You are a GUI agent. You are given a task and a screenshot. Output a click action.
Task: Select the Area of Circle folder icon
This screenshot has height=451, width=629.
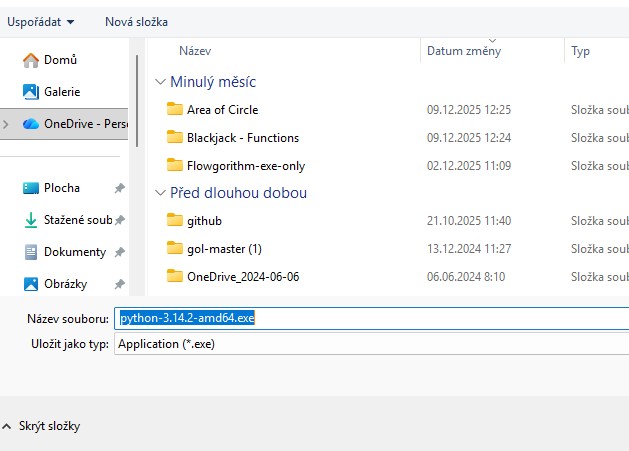pyautogui.click(x=174, y=109)
